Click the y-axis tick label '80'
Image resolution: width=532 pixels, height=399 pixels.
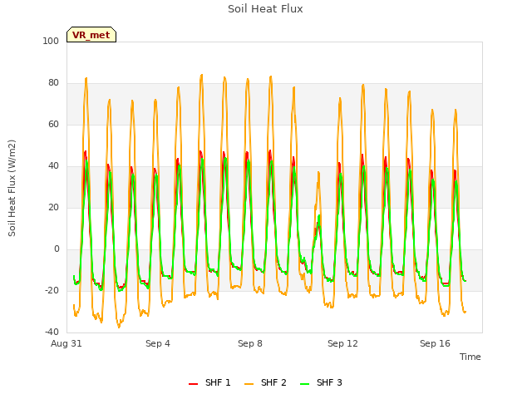53,83
